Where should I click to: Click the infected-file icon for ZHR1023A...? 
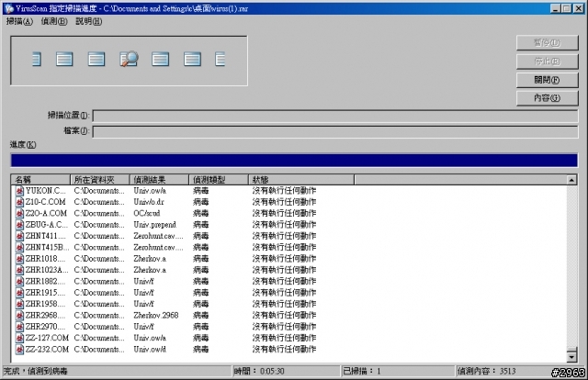(x=19, y=270)
